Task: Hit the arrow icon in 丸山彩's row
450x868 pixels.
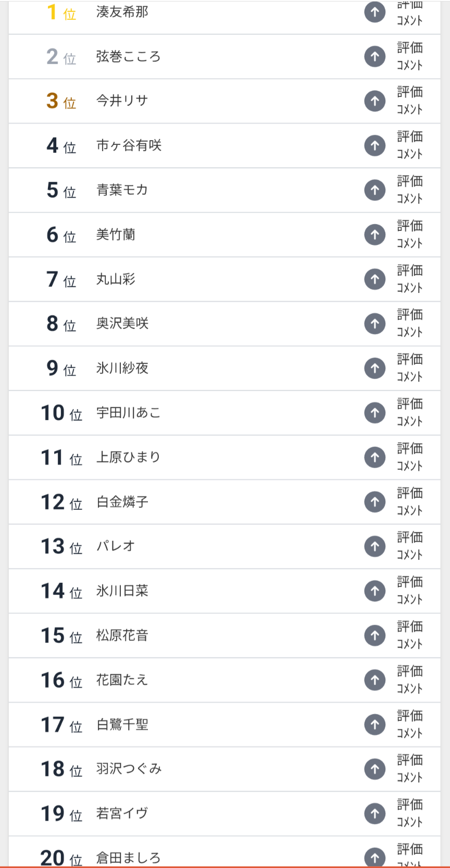Action: (374, 279)
